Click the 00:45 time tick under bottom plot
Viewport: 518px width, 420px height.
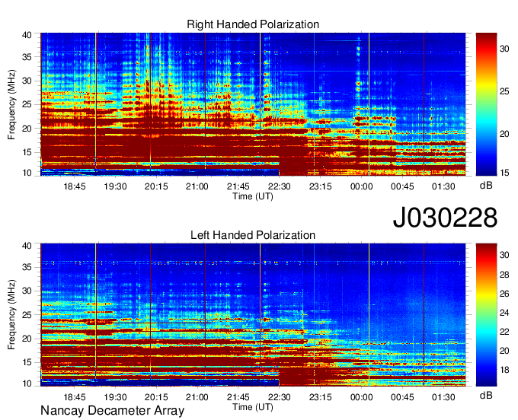[x=402, y=397]
